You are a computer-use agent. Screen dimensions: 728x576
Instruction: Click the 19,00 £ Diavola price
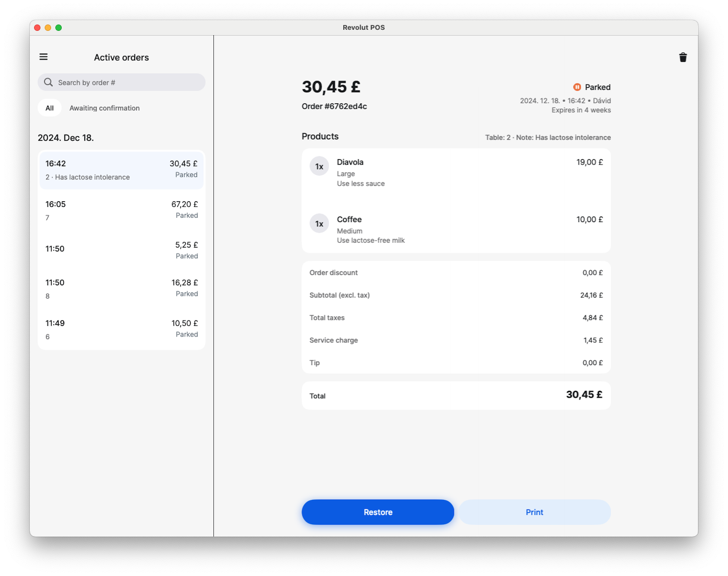[x=590, y=162]
